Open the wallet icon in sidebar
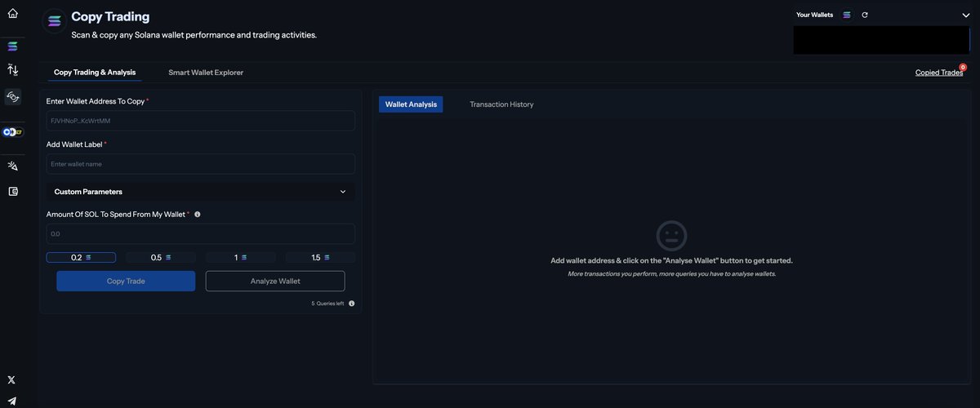Screen dimensions: 980x408 (12, 191)
